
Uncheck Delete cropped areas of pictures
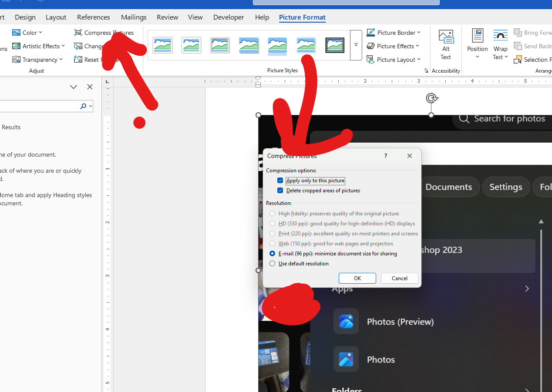[280, 191]
